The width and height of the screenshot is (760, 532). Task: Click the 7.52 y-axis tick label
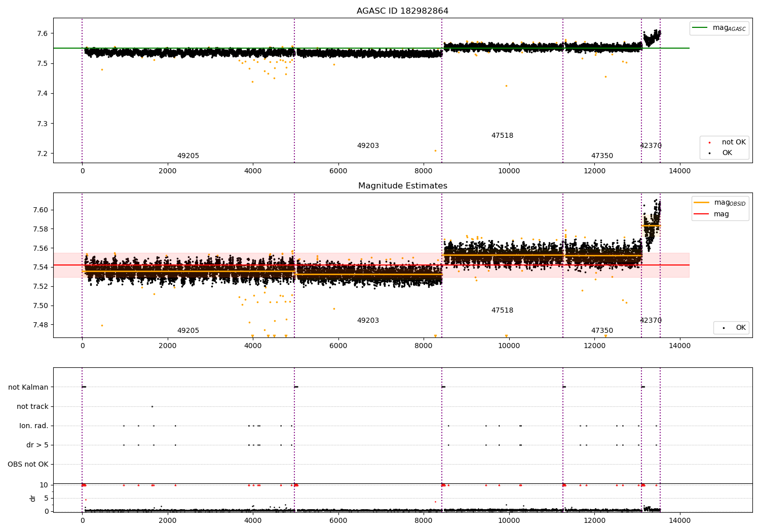point(41,286)
